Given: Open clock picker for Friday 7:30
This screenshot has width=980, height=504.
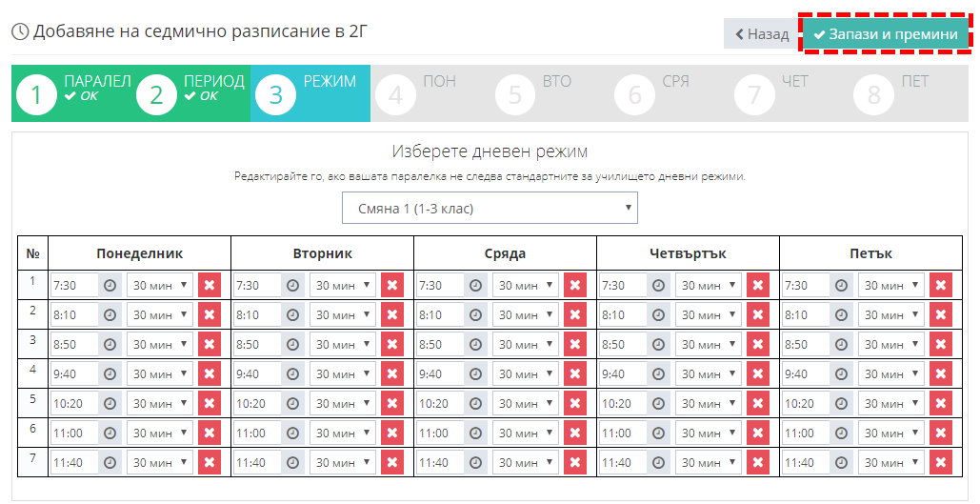Looking at the screenshot, I should tap(841, 285).
